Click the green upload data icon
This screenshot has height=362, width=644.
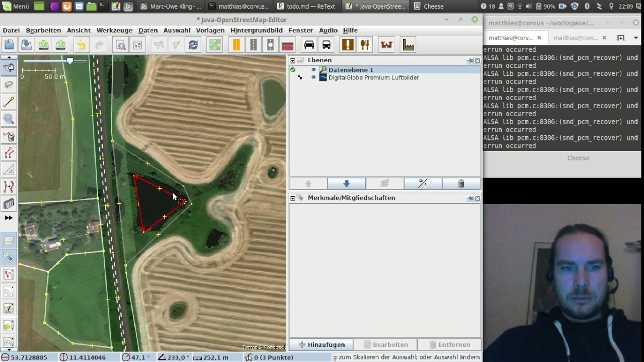coord(61,45)
